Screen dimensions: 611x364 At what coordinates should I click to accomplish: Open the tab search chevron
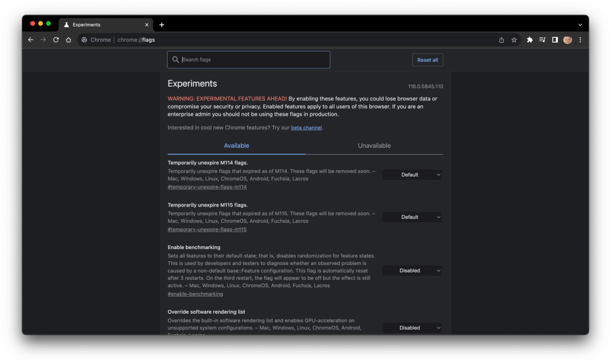580,25
